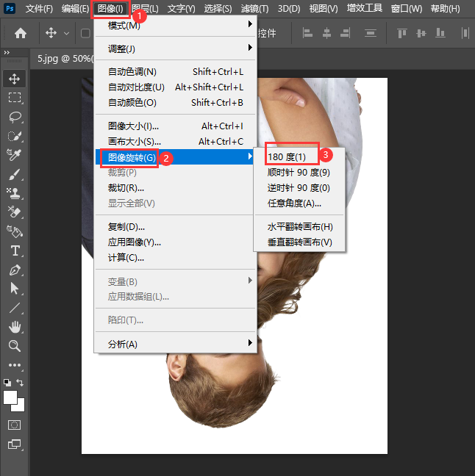Choose 自动色调(N) menu item
475x476 pixels.
click(176, 72)
